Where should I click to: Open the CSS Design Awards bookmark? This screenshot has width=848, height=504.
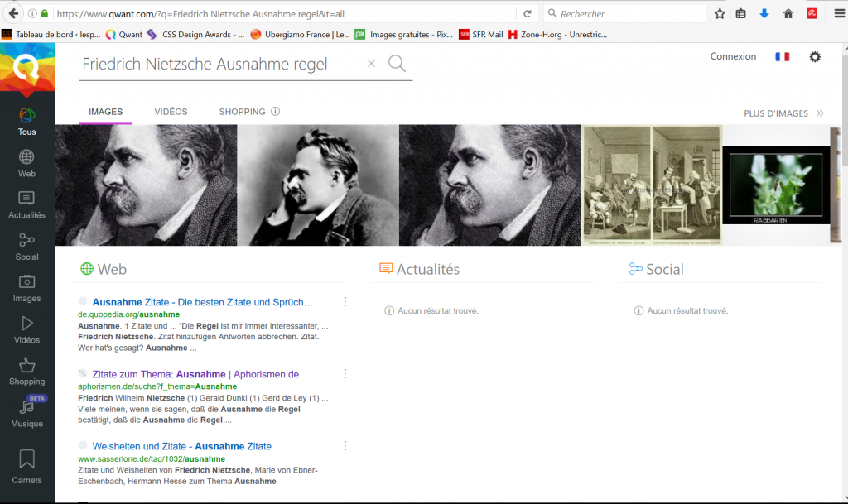[195, 34]
